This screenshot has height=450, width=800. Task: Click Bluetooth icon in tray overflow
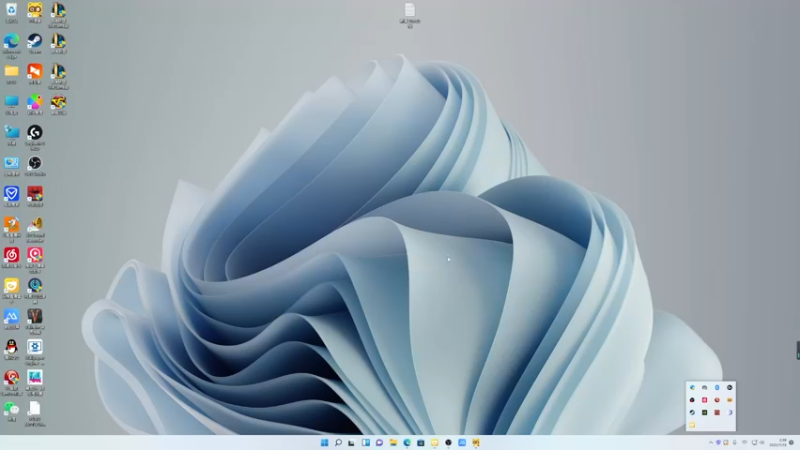pos(717,388)
